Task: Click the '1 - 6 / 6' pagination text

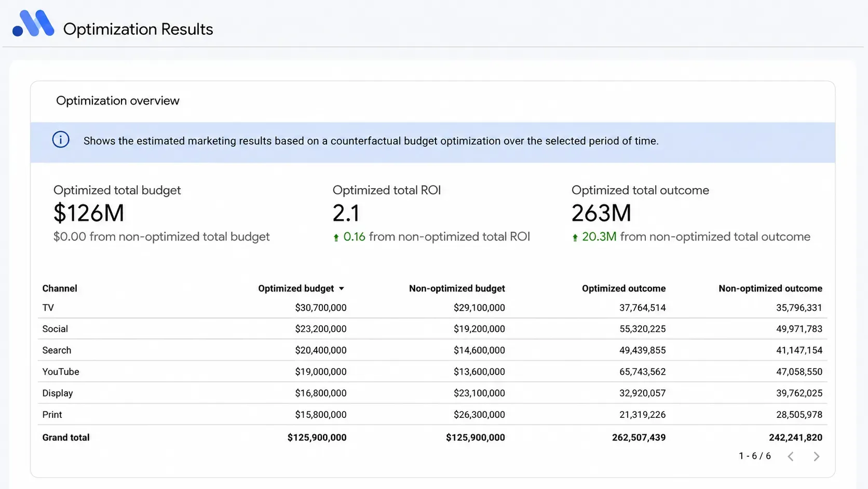Action: coord(755,456)
